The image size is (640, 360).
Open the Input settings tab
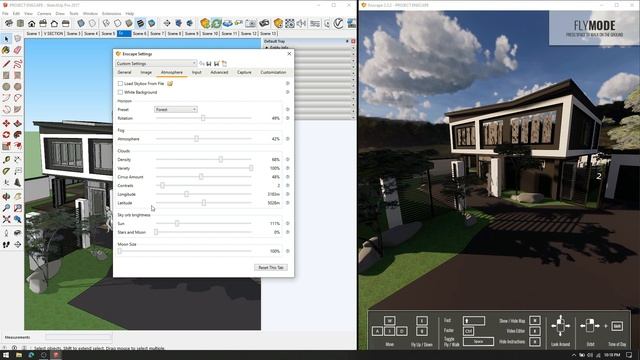[x=197, y=72]
